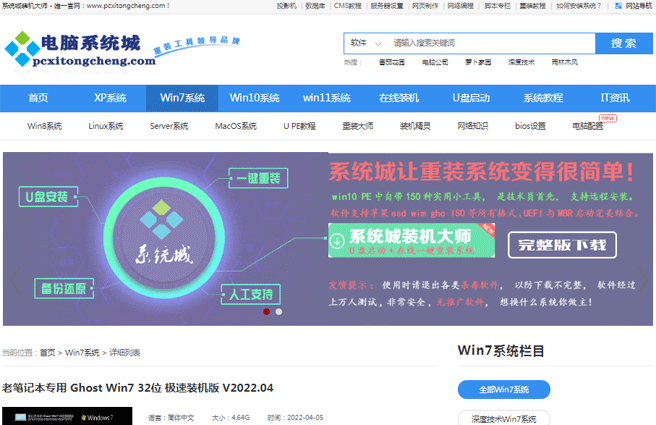Click the 'new' badge on 电脑配置
656x425 pixels.
click(x=608, y=117)
